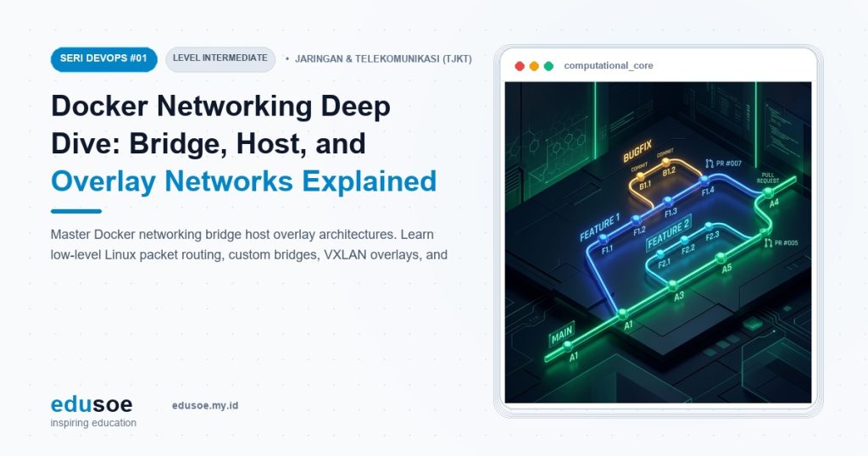
Task: Select commit node F2.2
Action: tap(685, 240)
